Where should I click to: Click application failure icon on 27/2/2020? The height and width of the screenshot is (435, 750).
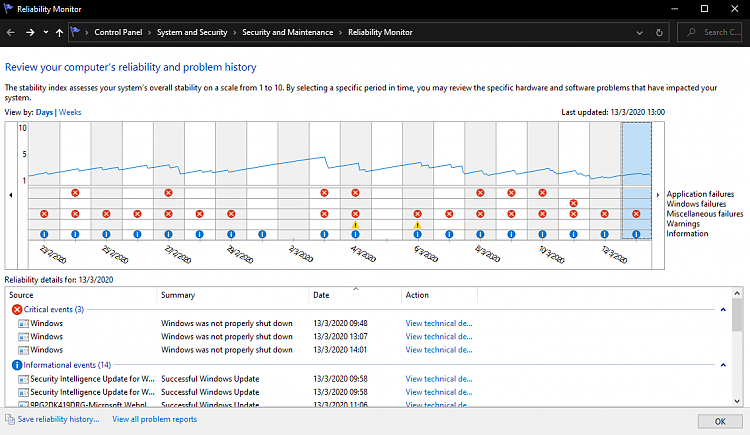pyautogui.click(x=168, y=193)
